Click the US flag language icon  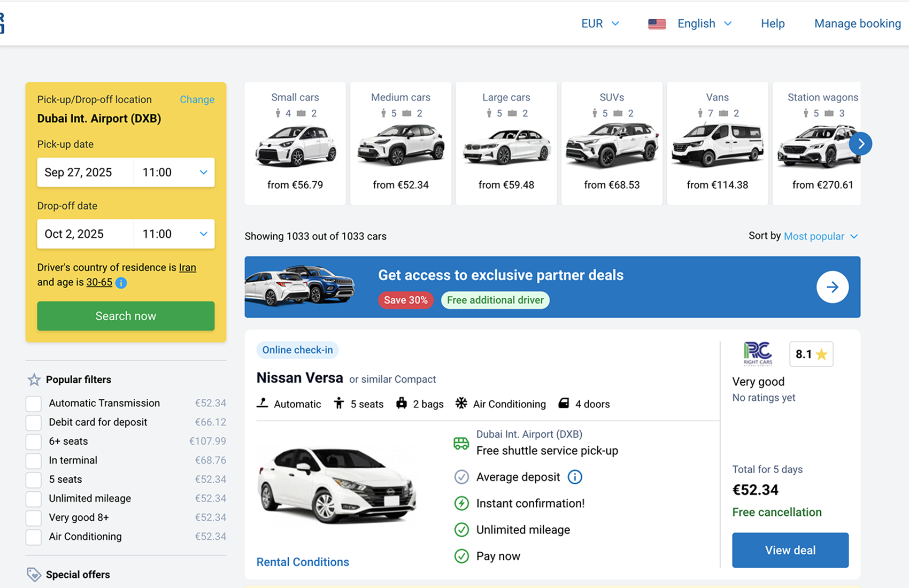pos(657,24)
